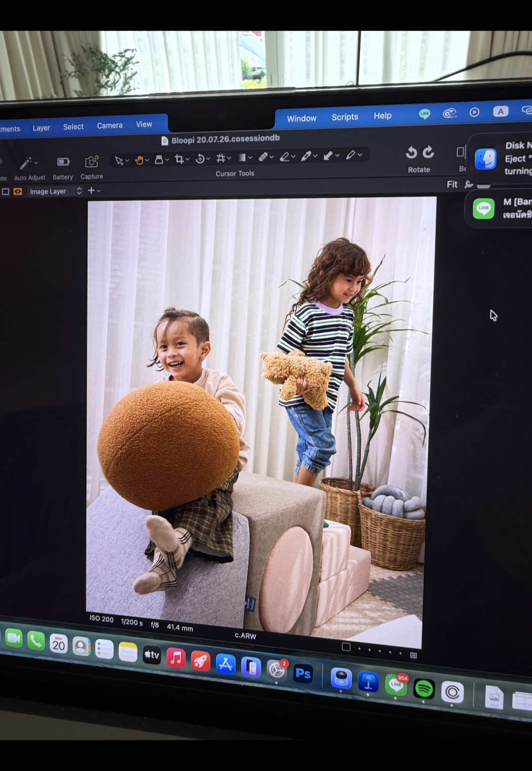Open the Select menu
This screenshot has width=532, height=771.
pos(73,126)
